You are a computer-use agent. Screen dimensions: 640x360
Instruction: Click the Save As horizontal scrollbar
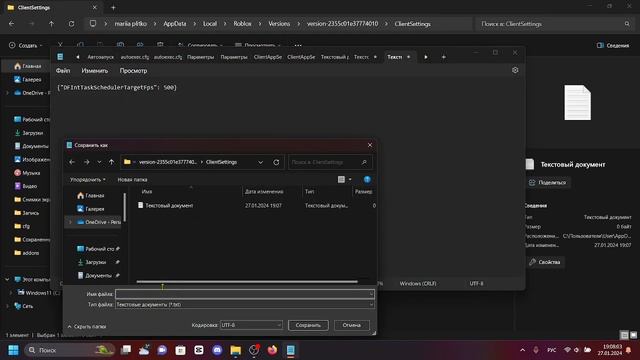pos(247,282)
